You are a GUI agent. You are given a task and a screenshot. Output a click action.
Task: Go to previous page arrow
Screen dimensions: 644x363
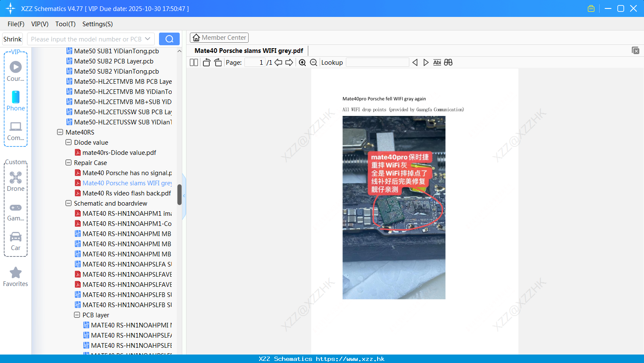(278, 63)
